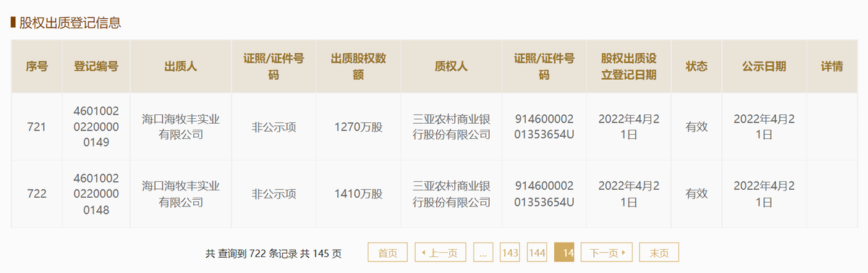Image resolution: width=868 pixels, height=273 pixels.
Task: Click the 登记编号 column header
Action: (96, 67)
